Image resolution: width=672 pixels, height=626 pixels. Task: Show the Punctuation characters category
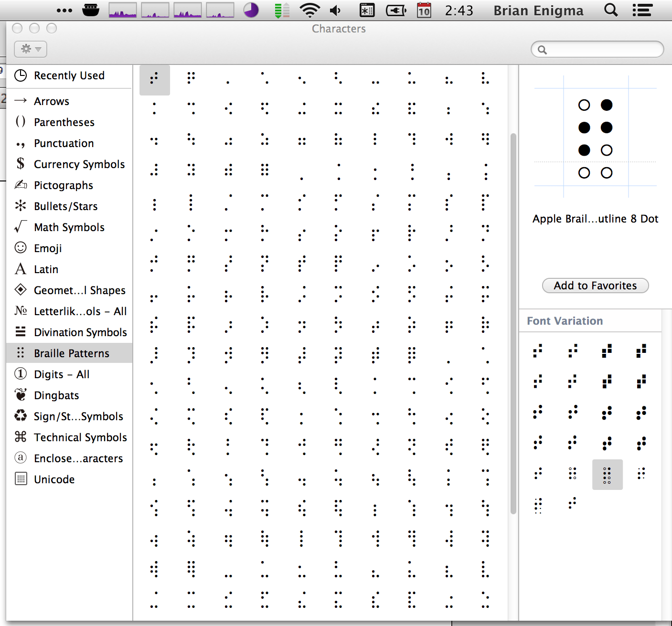coord(69,143)
